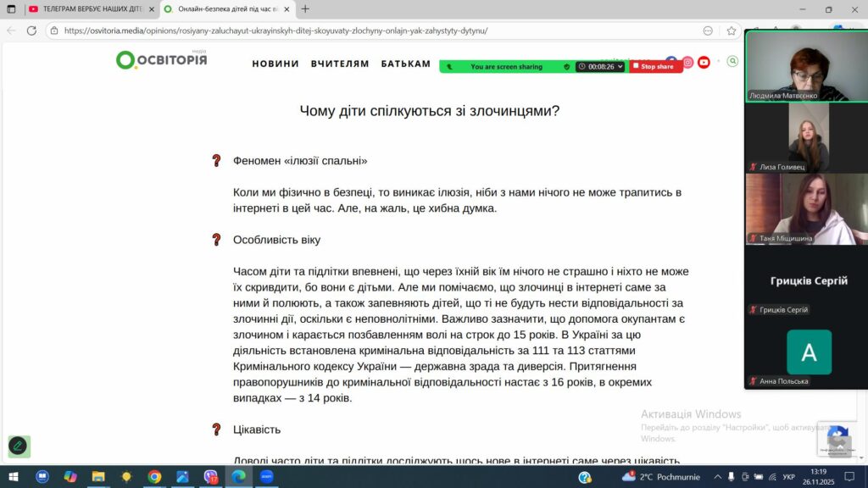Viewport: 868px width, 488px height.
Task: Show hidden system tray icons chevron
Action: coord(717,477)
